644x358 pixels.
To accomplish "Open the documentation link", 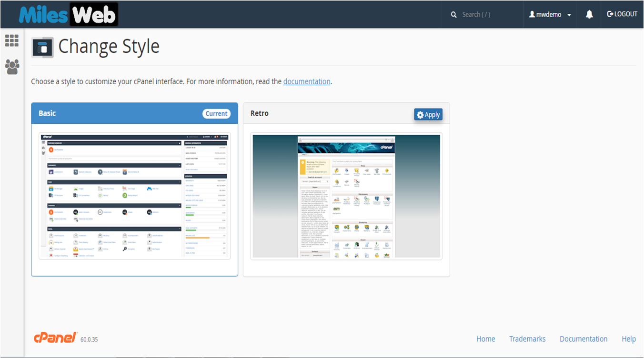I will (x=307, y=81).
